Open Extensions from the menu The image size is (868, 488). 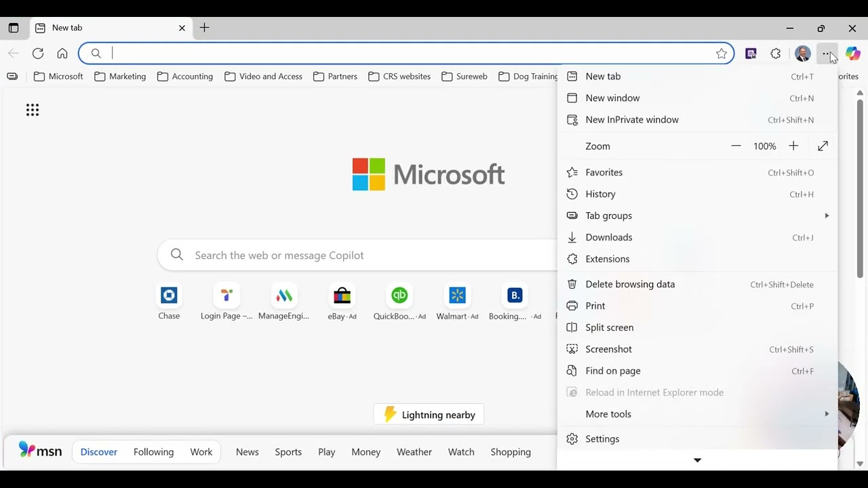697,259
